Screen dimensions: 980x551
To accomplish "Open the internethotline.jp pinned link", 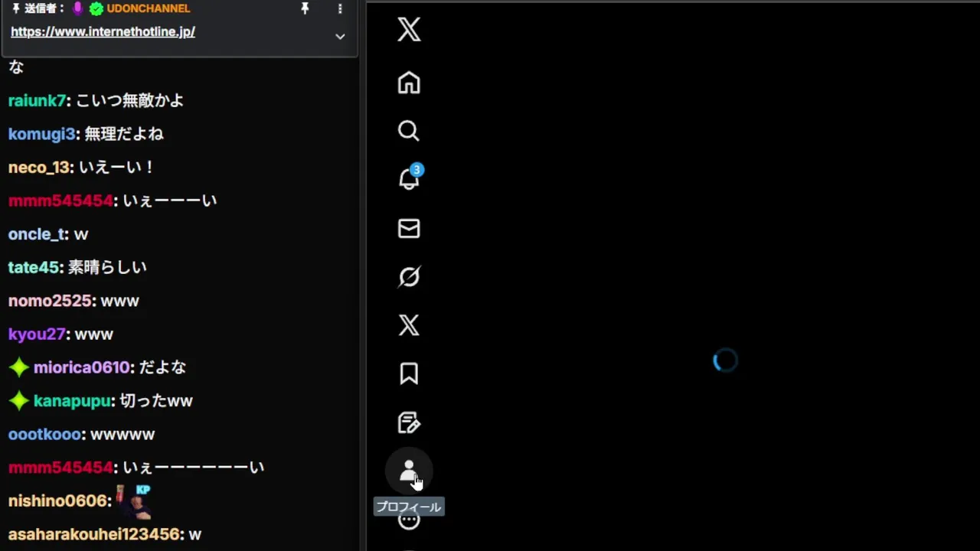I will [x=103, y=32].
